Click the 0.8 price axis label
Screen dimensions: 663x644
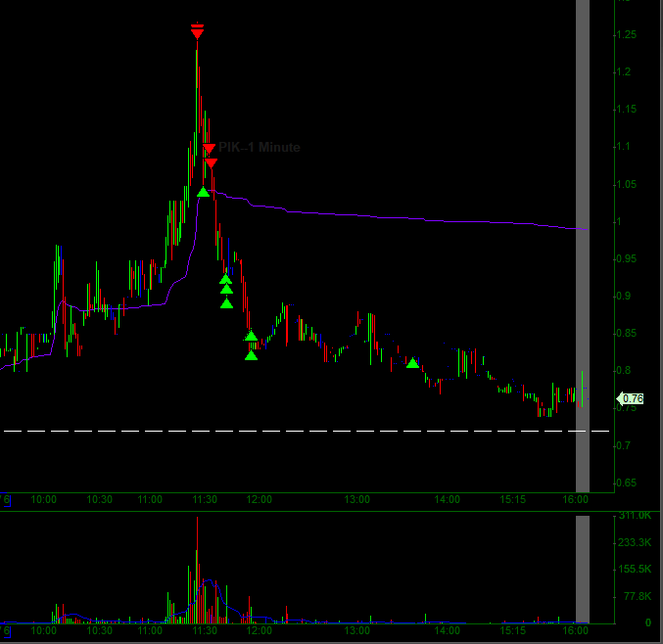tap(624, 370)
